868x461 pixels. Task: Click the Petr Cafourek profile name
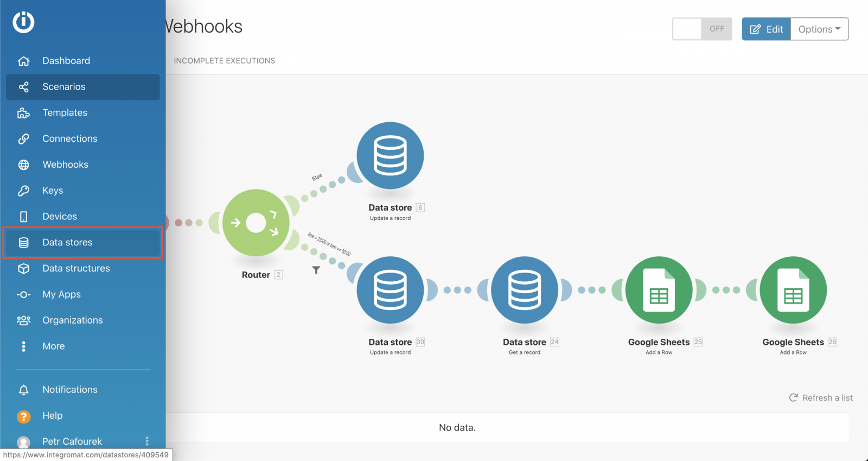tap(72, 441)
